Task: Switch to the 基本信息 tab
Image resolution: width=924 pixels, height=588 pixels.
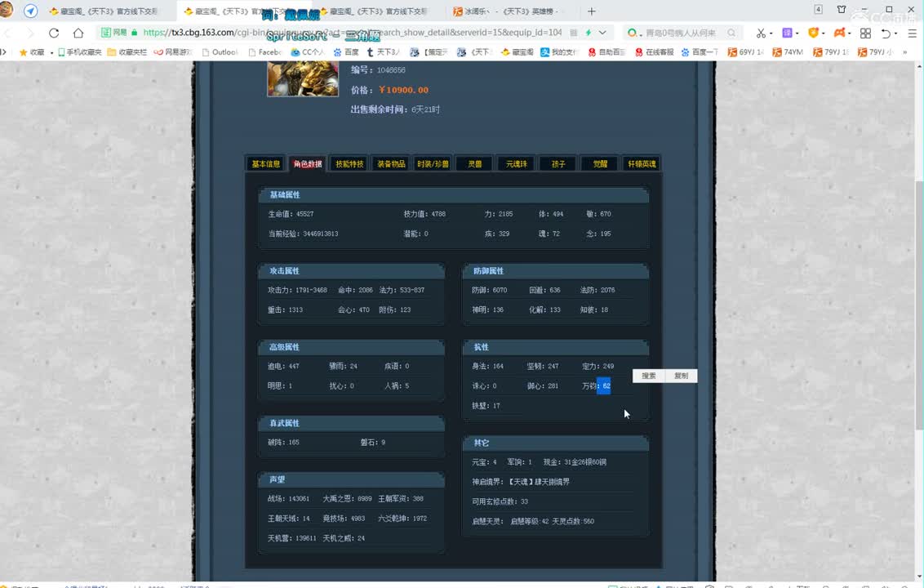Action: 264,163
